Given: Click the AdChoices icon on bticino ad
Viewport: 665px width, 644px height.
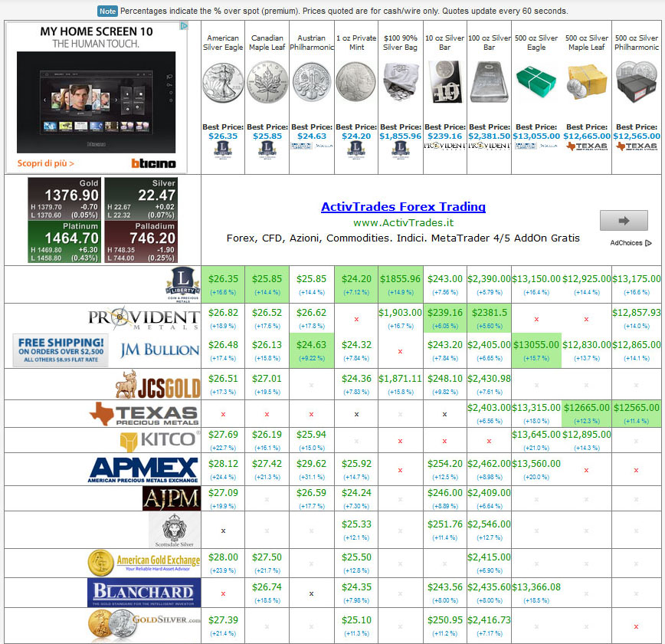Looking at the screenshot, I should (184, 26).
